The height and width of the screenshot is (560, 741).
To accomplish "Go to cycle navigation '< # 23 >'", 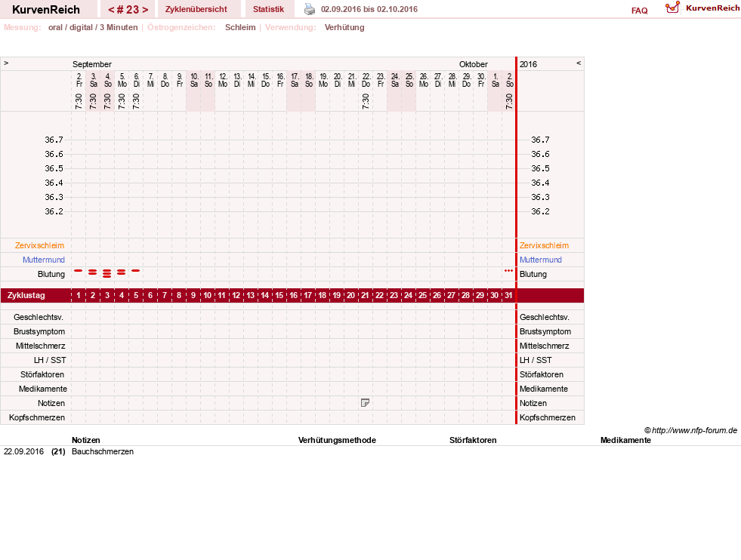I will pyautogui.click(x=128, y=10).
